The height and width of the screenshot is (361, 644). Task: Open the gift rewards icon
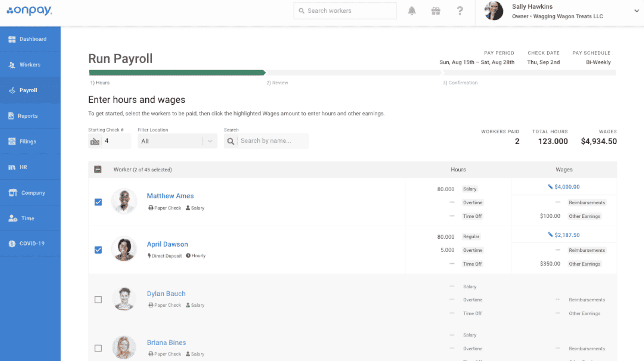click(x=435, y=11)
